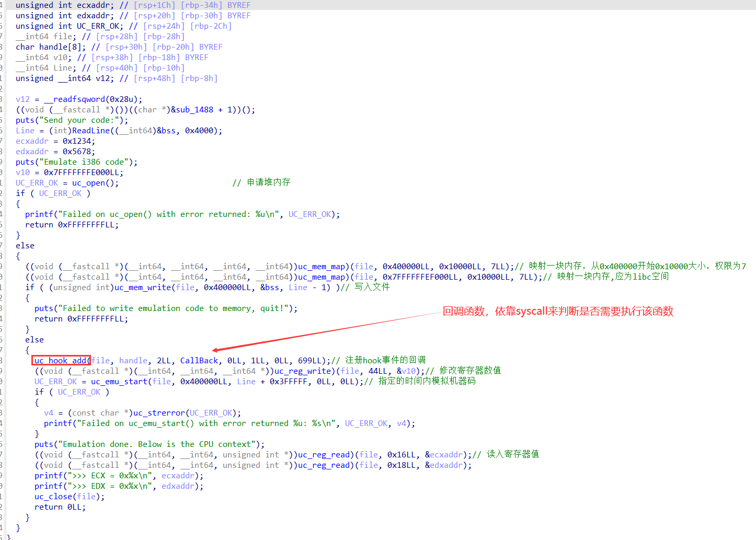This screenshot has height=540, width=756.
Task: Click &edxaddr in the uc_reg_read call
Action: tap(444, 465)
